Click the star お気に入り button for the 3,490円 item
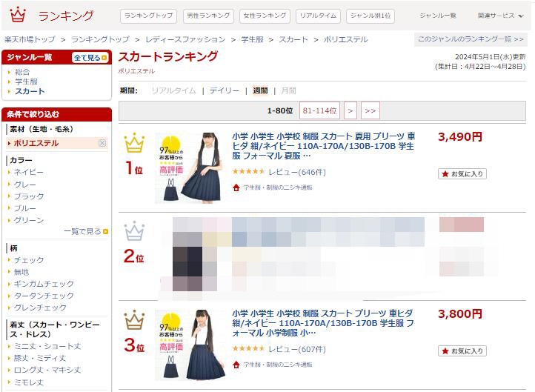This screenshot has width=535, height=392. [462, 174]
